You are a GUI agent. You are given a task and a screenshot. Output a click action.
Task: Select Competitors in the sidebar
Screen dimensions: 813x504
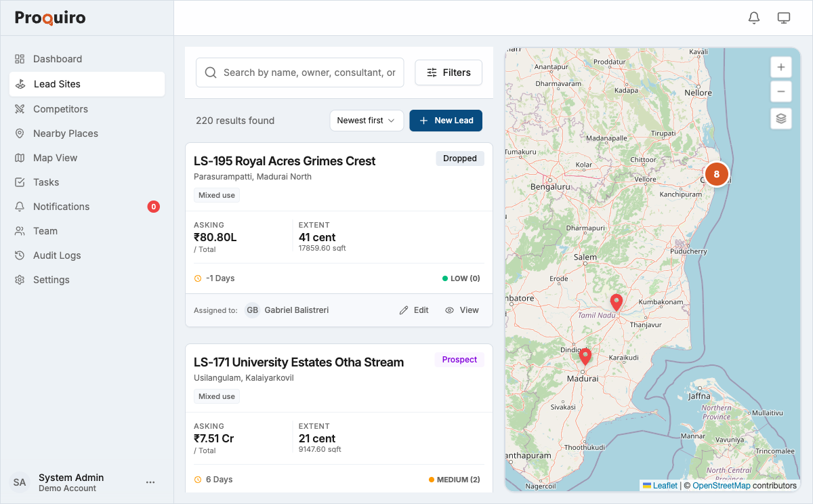(x=60, y=108)
